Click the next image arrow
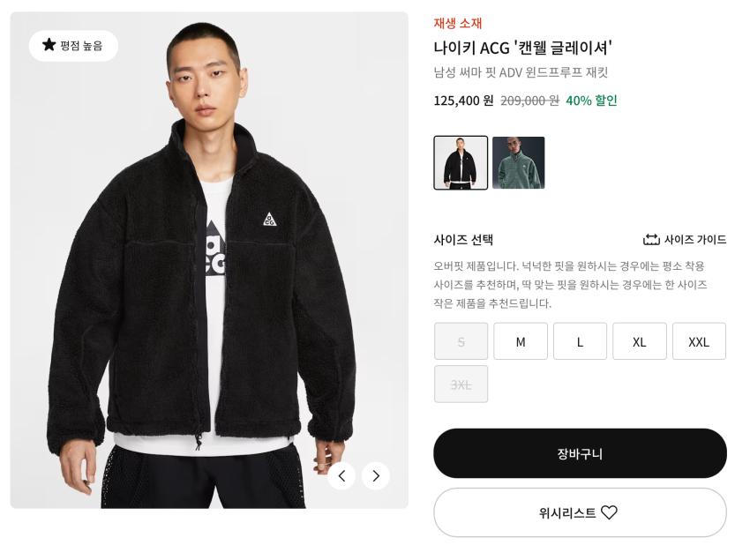The height and width of the screenshot is (560, 750). point(376,476)
